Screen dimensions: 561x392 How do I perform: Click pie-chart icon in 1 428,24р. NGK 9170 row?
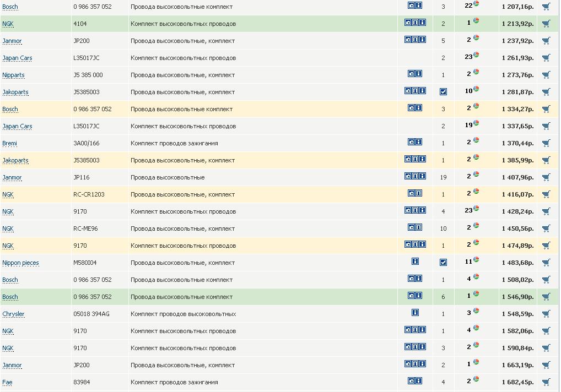(476, 208)
